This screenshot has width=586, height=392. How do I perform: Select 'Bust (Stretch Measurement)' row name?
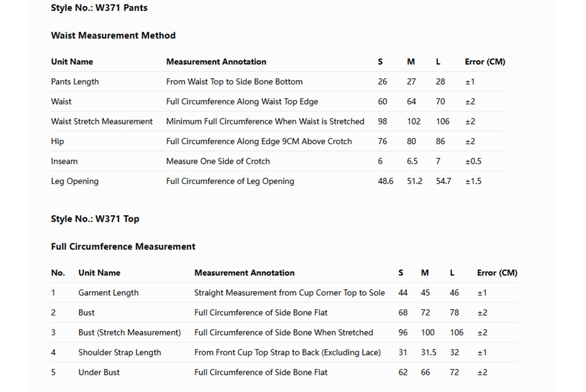click(129, 333)
